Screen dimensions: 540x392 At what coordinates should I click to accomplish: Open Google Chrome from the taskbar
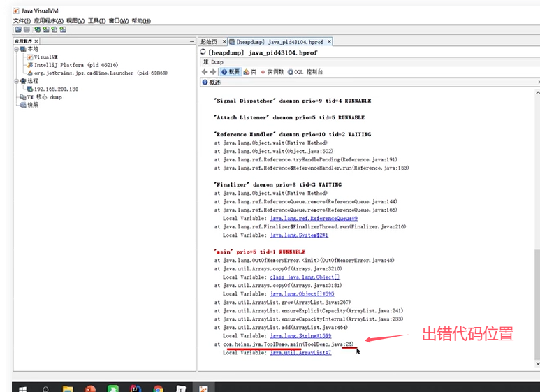pos(158,389)
